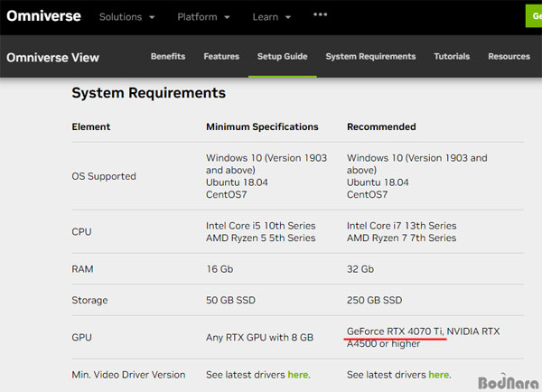The width and height of the screenshot is (542, 392).
Task: Expand the Platform dropdown menu
Action: (x=203, y=17)
